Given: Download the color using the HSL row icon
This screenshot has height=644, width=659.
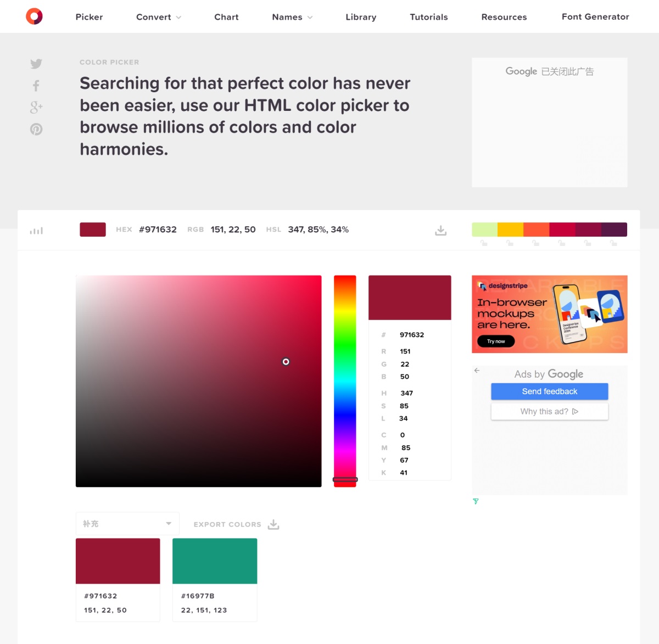Looking at the screenshot, I should (440, 231).
